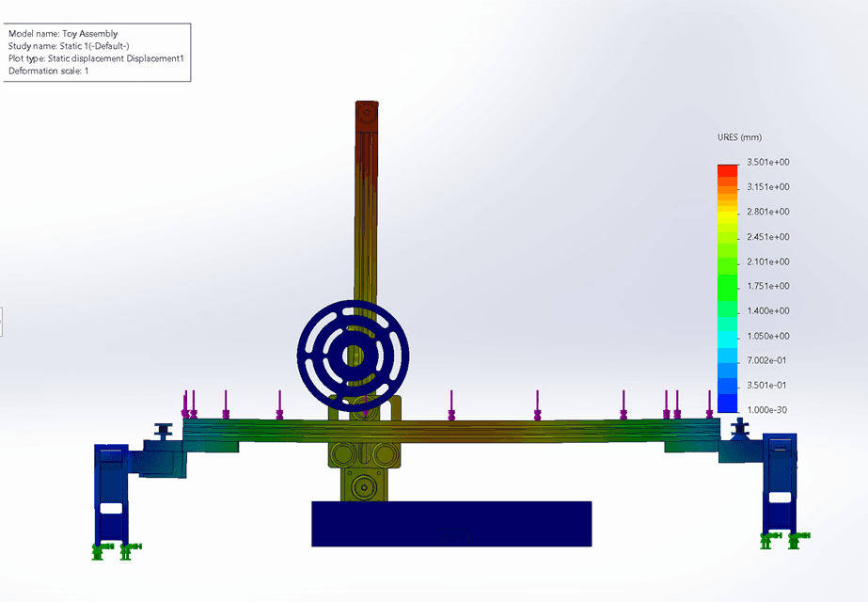Screen dimensions: 868x602
Task: Click legend value 1.050e+00
Action: click(x=767, y=336)
